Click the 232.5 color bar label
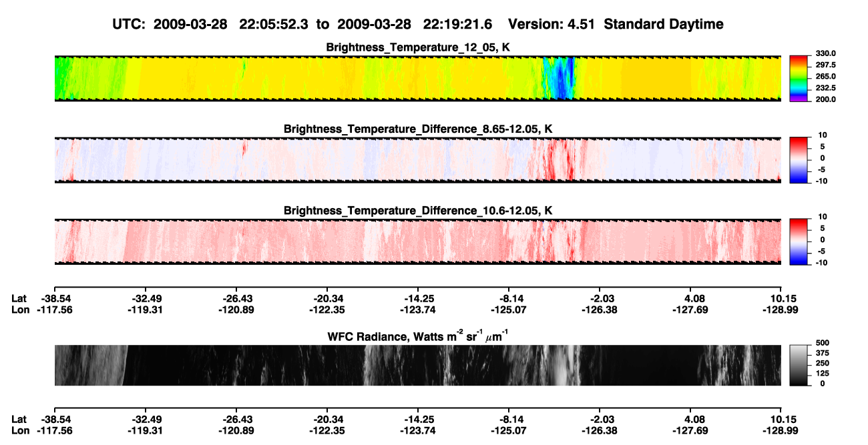Screen dimensions: 868x445 pos(825,87)
